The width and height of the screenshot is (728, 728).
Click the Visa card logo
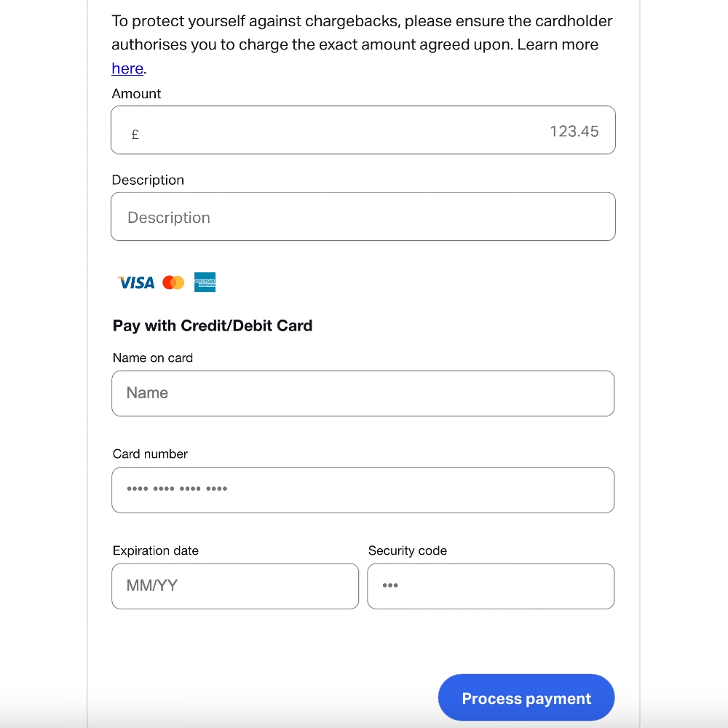[x=136, y=282]
